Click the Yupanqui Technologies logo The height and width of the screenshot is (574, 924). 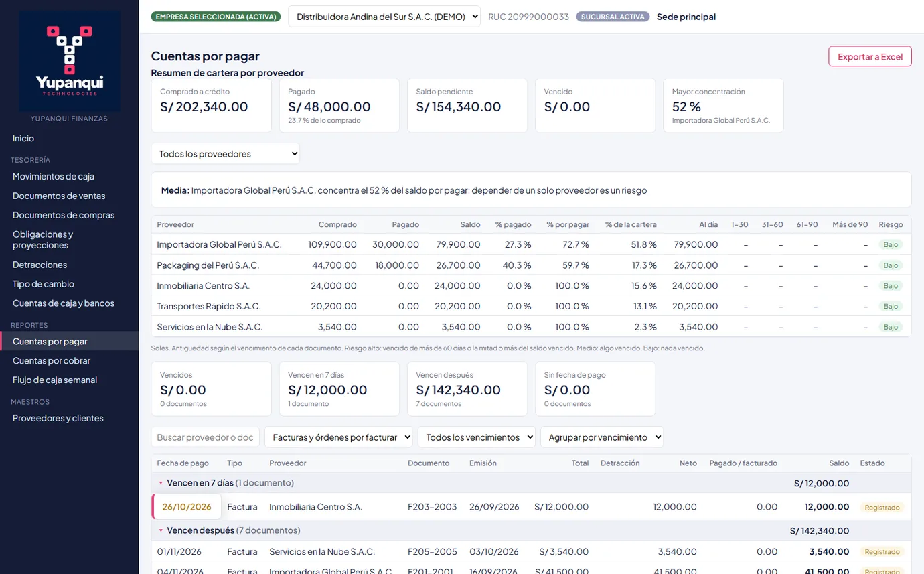click(x=70, y=61)
